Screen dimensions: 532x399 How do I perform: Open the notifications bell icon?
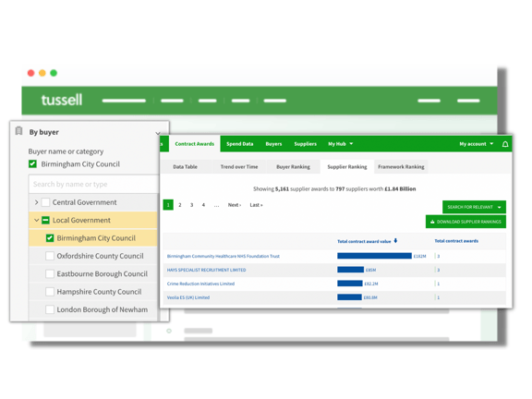505,144
